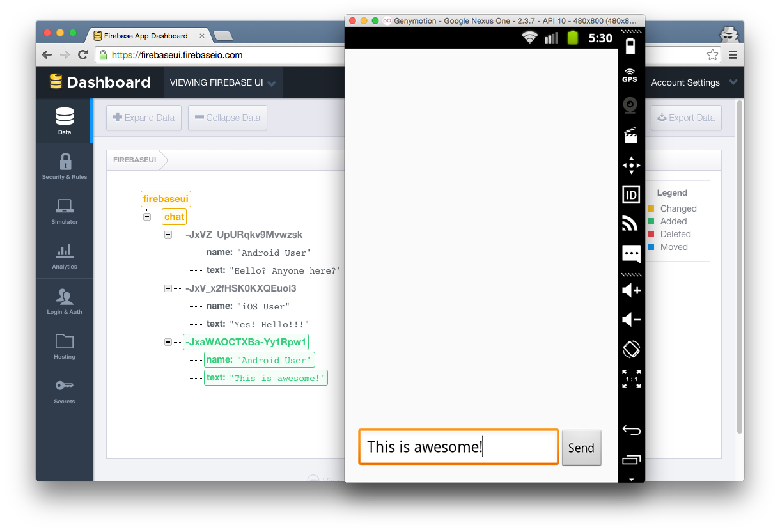Click the Chrome address bar URL
This screenshot has width=780, height=532.
(x=177, y=55)
